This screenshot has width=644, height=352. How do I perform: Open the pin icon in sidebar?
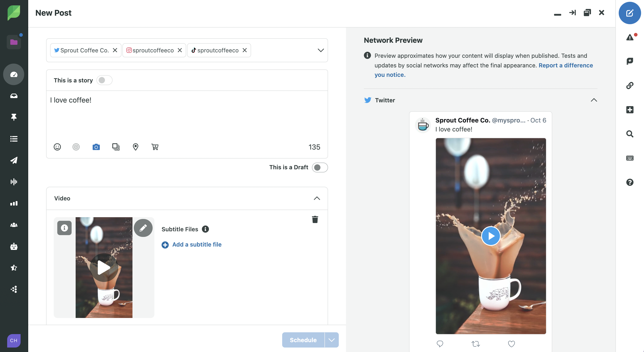(14, 117)
